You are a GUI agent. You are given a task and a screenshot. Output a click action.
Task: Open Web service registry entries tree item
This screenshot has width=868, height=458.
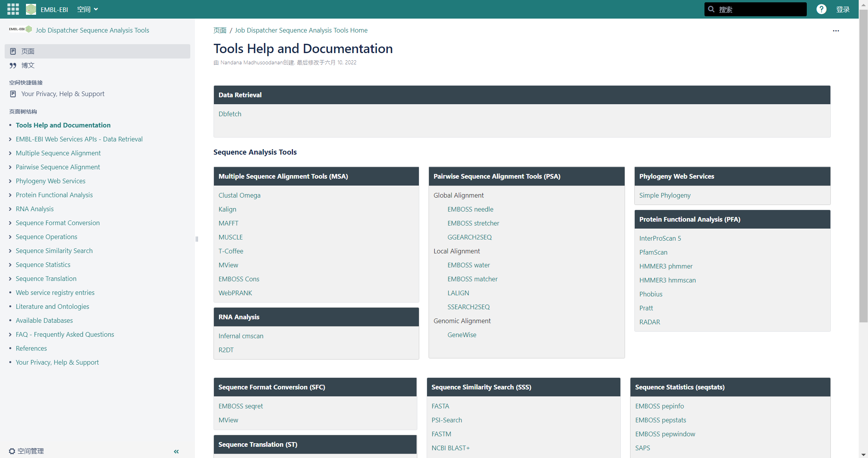coord(55,293)
